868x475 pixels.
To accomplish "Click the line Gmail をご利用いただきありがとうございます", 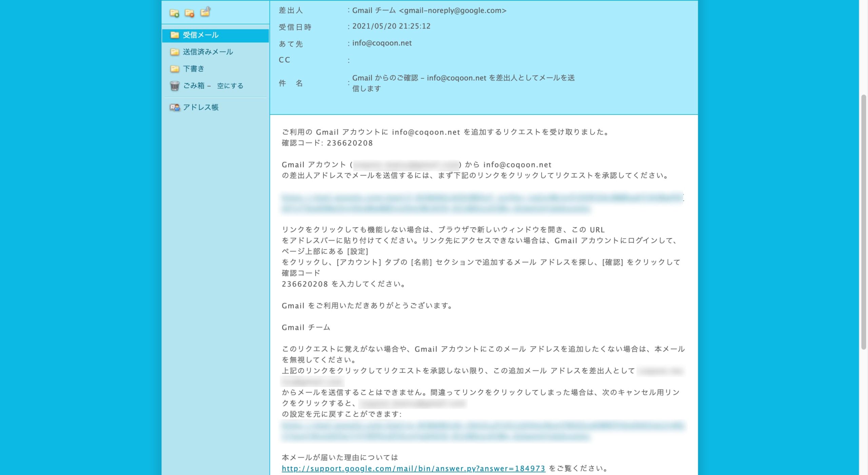I will tap(368, 306).
